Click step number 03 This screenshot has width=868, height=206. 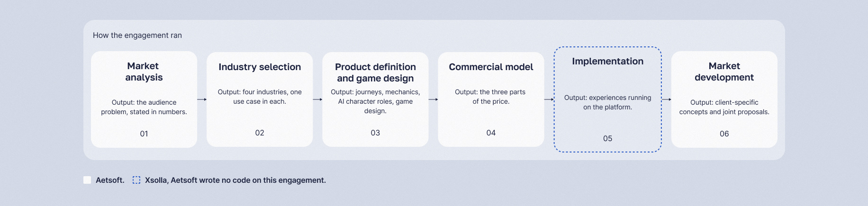point(375,133)
